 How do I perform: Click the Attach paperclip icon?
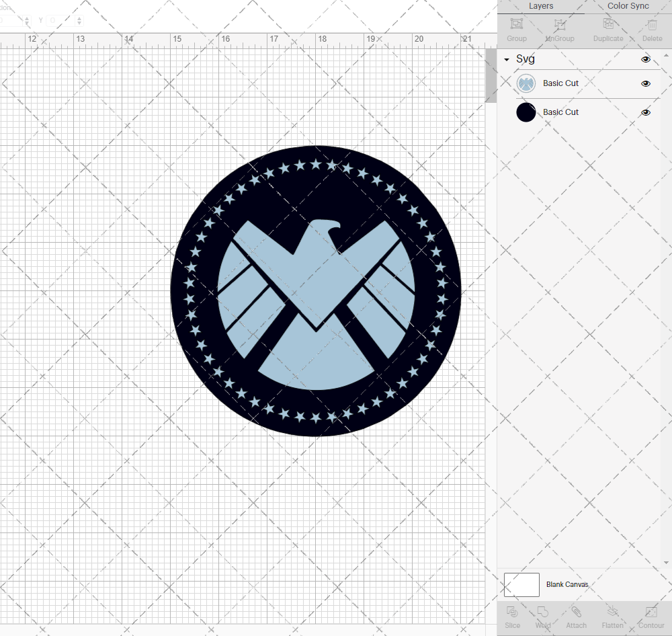[x=576, y=612]
